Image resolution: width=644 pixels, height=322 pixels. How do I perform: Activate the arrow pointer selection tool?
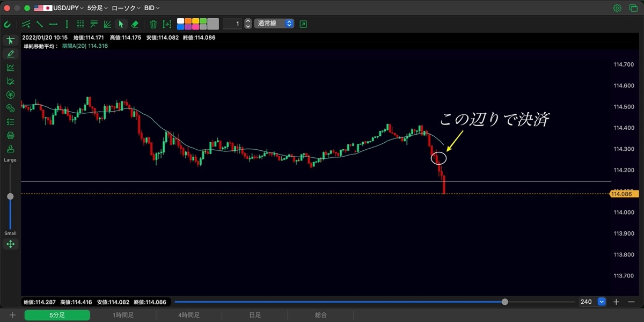pyautogui.click(x=121, y=24)
